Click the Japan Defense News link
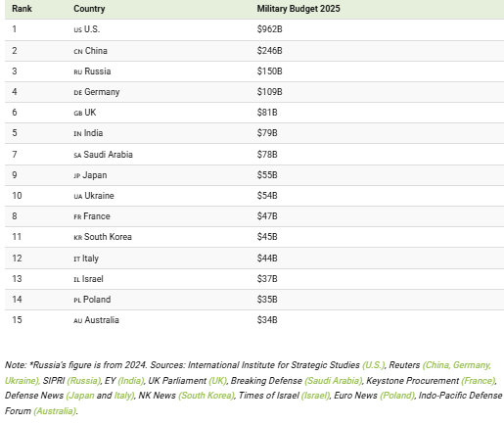This screenshot has height=424, width=504. 80,396
